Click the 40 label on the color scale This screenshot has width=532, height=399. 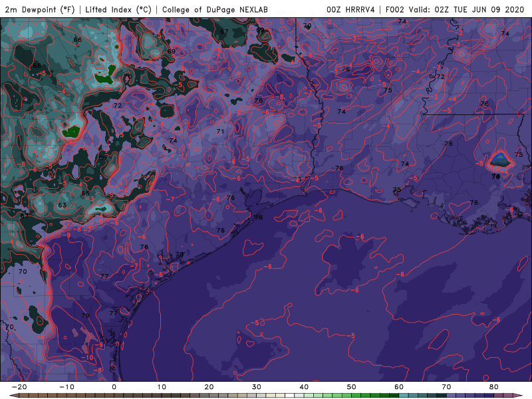pos(304,387)
